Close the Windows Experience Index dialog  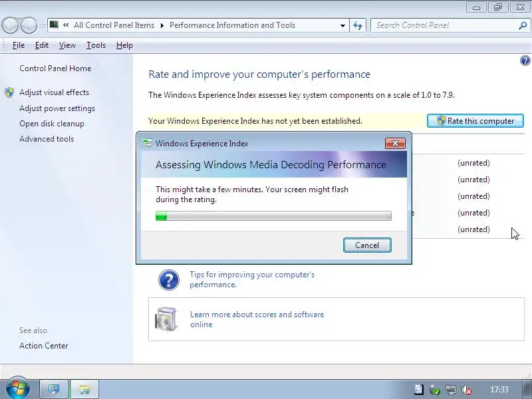[x=395, y=143]
